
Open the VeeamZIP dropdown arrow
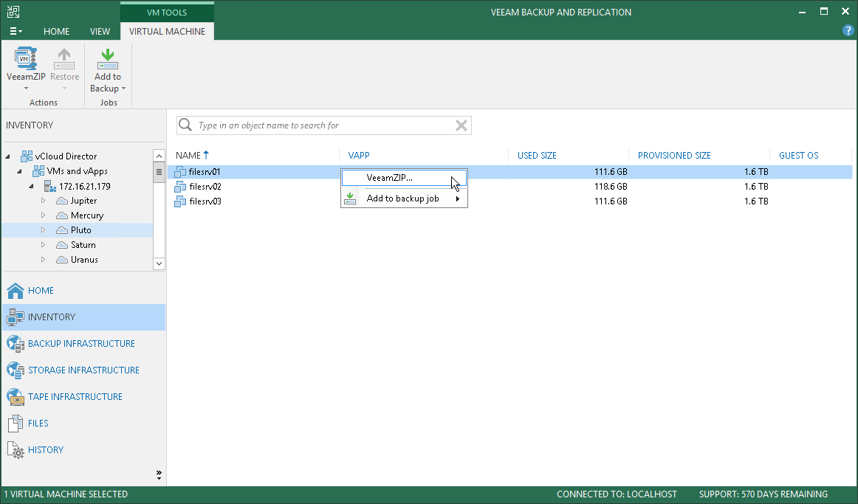[26, 89]
